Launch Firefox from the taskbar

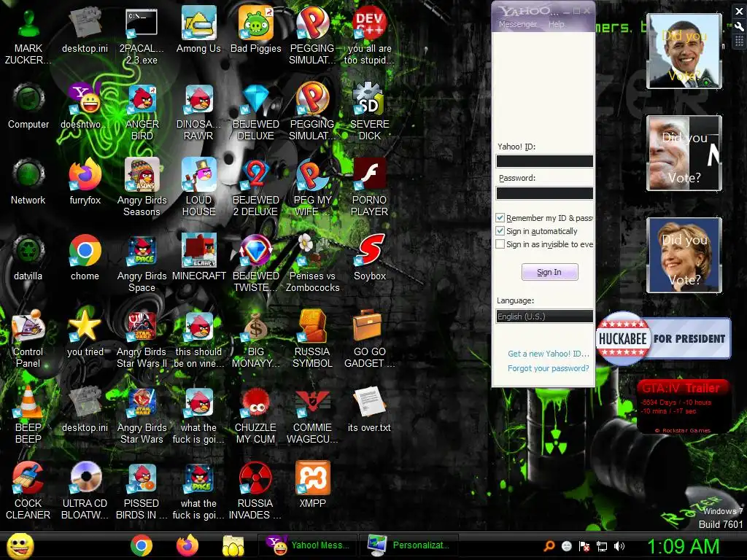[x=187, y=545]
